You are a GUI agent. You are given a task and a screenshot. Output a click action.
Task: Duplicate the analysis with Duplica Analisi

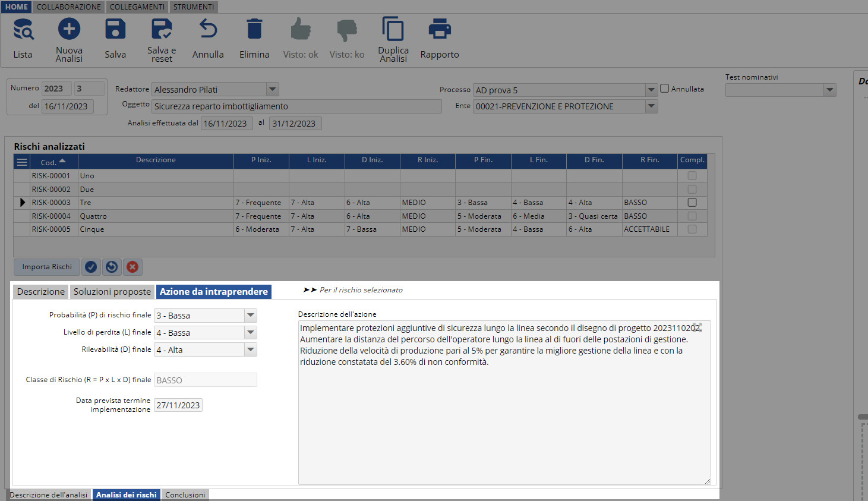(x=393, y=30)
